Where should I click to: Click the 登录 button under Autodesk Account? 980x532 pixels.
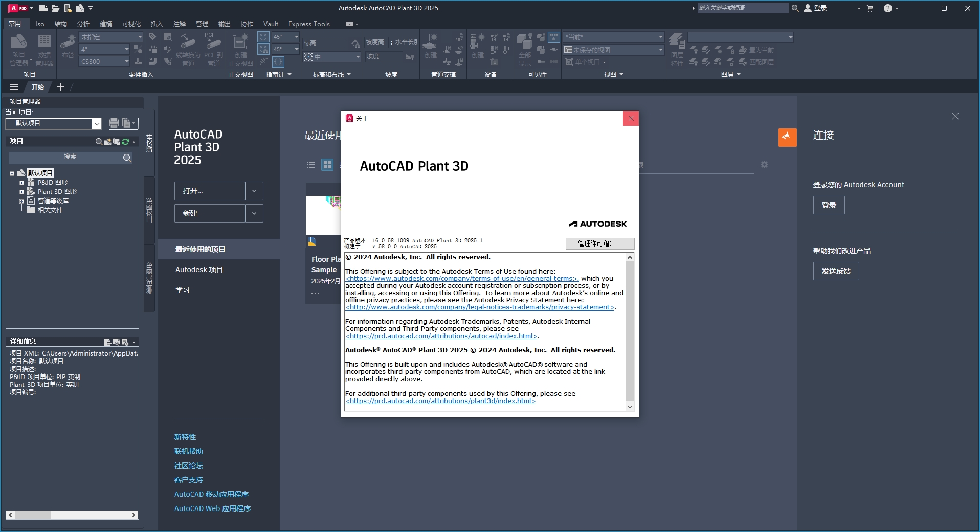point(828,205)
